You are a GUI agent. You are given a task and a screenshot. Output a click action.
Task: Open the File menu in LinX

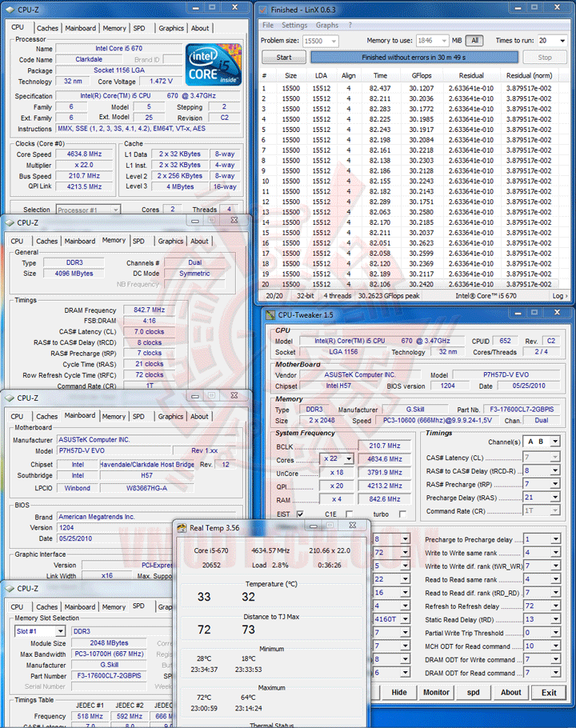click(268, 25)
